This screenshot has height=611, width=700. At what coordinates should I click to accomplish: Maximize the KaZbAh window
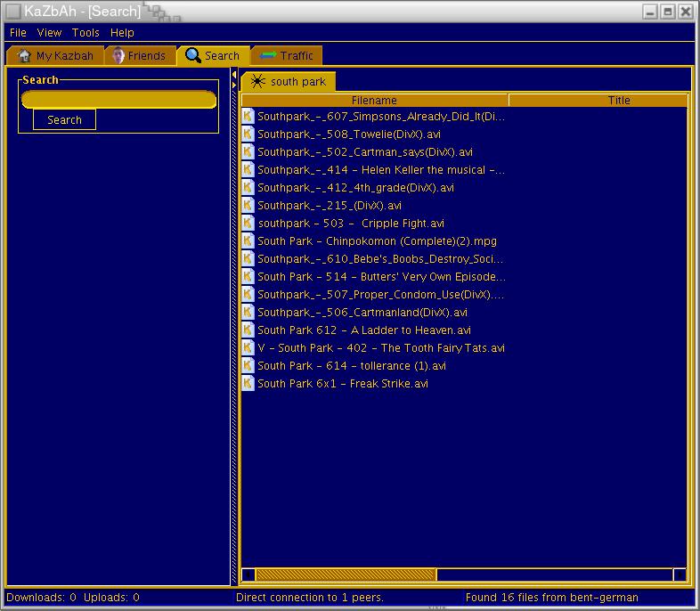coord(667,12)
